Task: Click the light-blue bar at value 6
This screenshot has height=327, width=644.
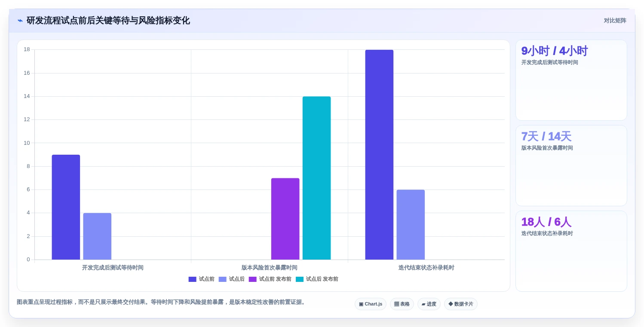Action: coord(411,225)
